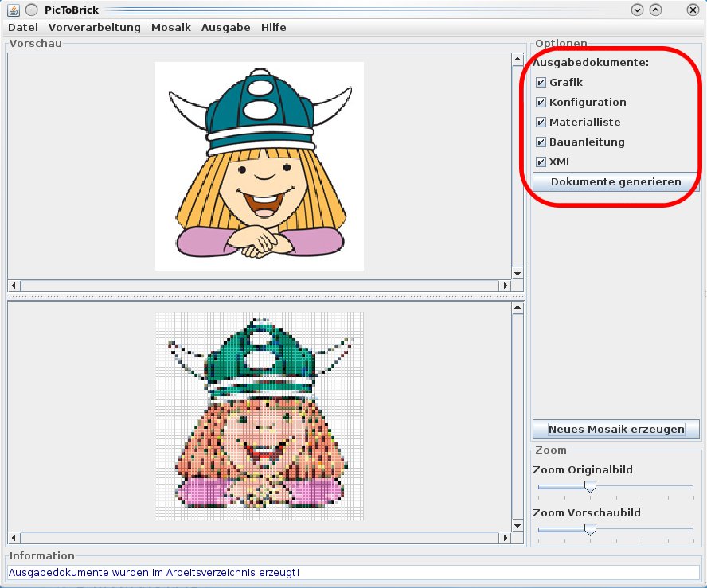
Task: Click Dokumente generieren button
Action: (616, 182)
